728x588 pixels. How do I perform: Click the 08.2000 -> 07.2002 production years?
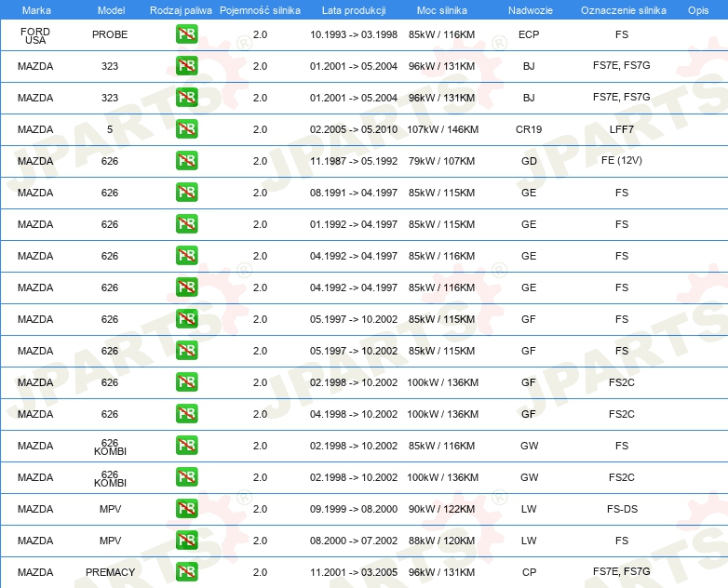354,541
